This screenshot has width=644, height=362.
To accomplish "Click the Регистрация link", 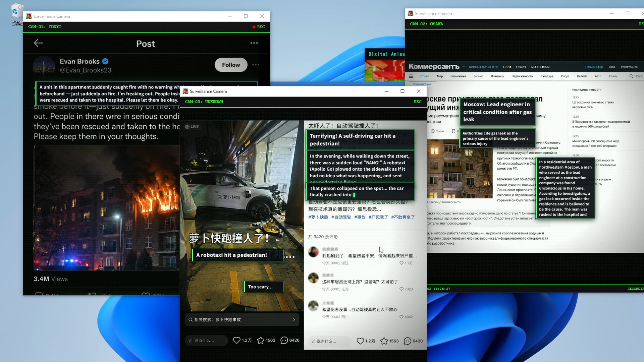I will [629, 67].
